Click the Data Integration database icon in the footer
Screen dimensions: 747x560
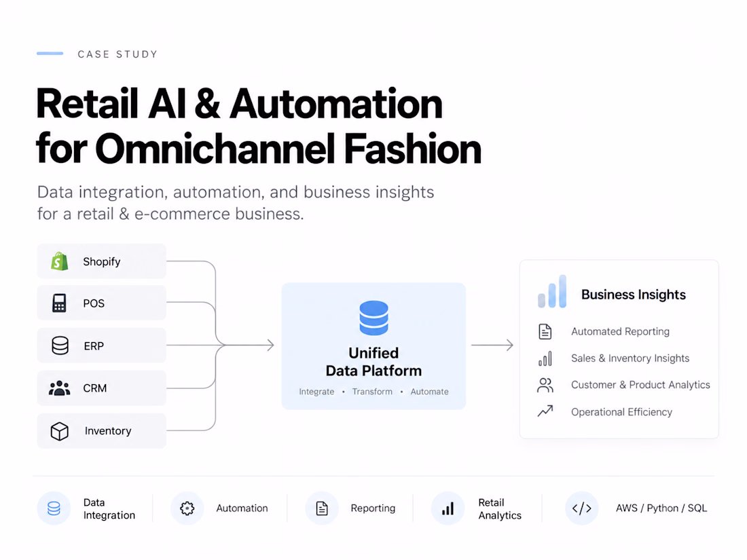click(x=54, y=508)
